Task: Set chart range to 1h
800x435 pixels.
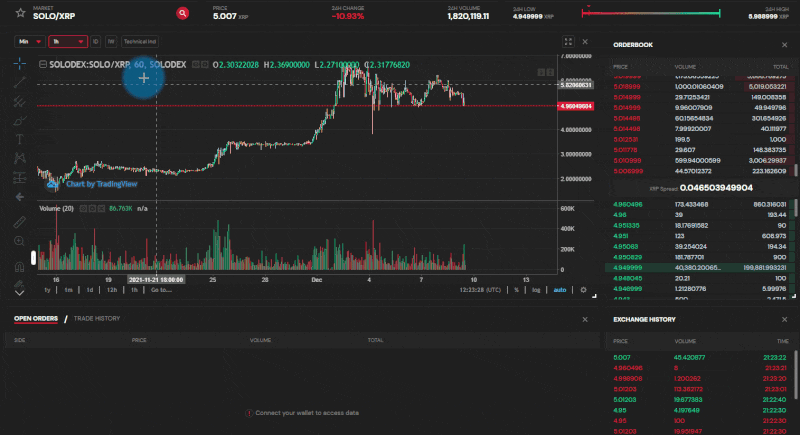Action: [x=134, y=290]
